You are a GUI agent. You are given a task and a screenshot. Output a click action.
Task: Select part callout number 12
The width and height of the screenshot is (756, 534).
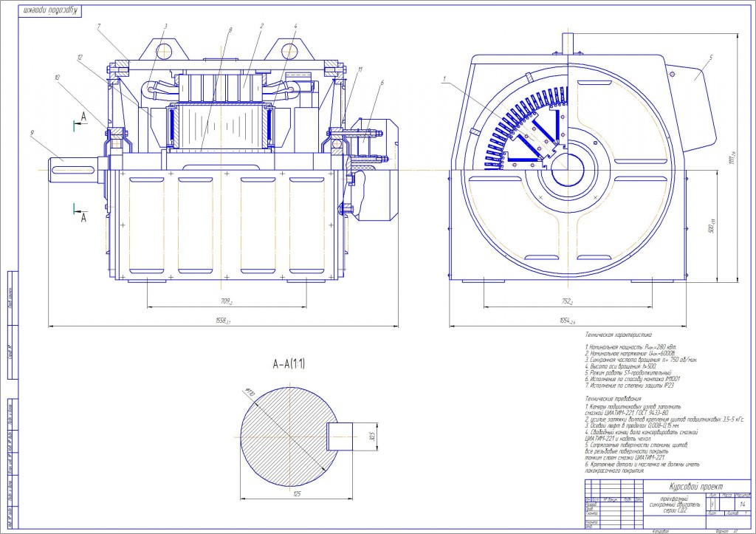pos(80,58)
